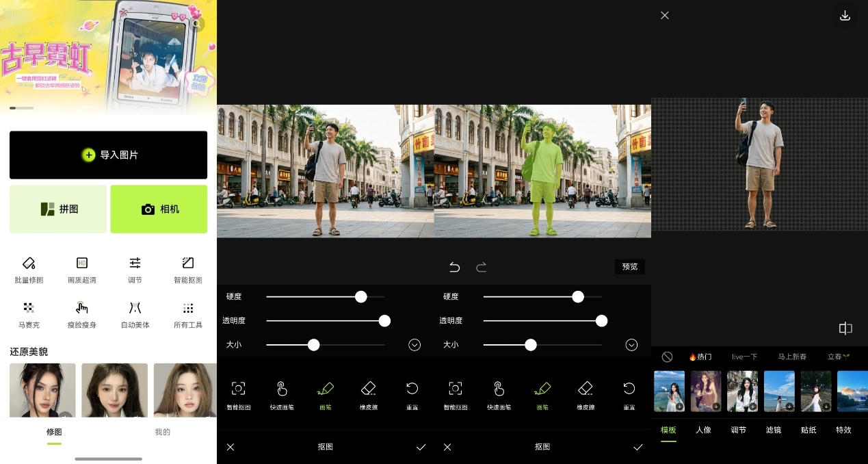This screenshot has height=464, width=868.
Task: Open 所有工具 all tools grid
Action: pyautogui.click(x=188, y=315)
